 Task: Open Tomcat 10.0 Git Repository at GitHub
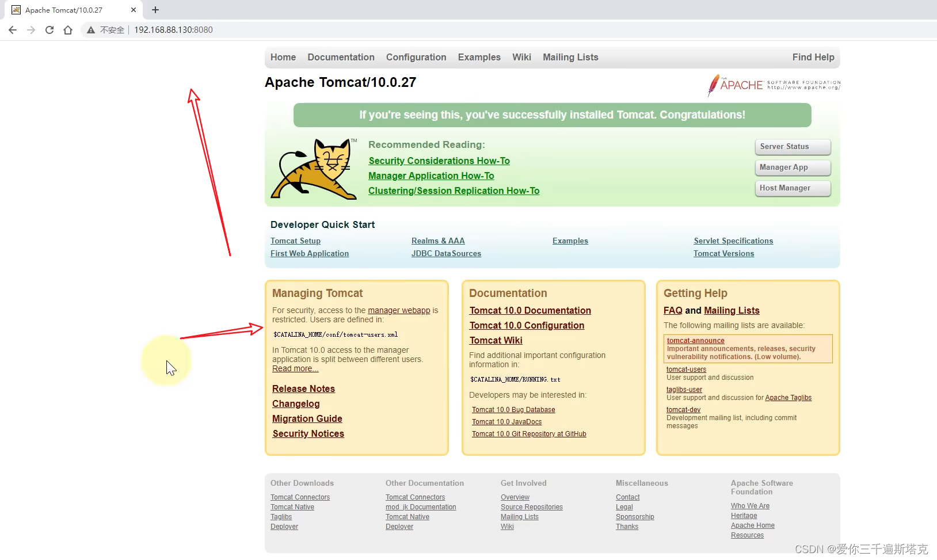tap(529, 434)
